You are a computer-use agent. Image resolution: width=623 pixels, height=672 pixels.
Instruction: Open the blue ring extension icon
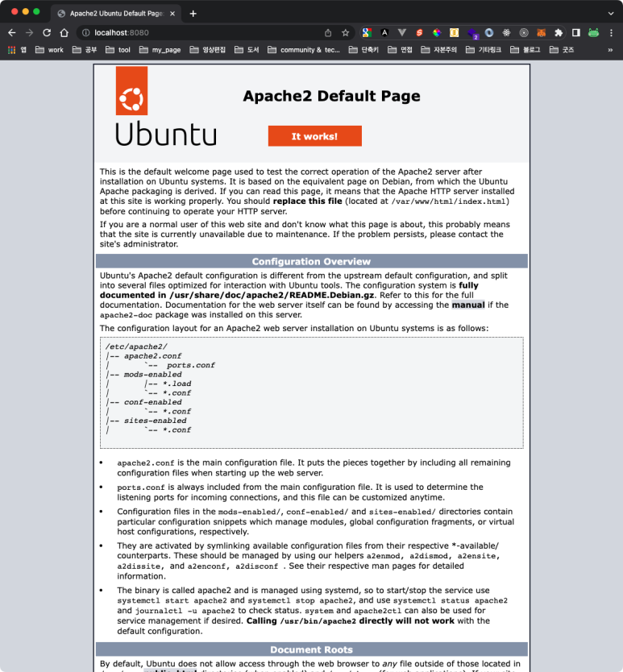pyautogui.click(x=489, y=32)
